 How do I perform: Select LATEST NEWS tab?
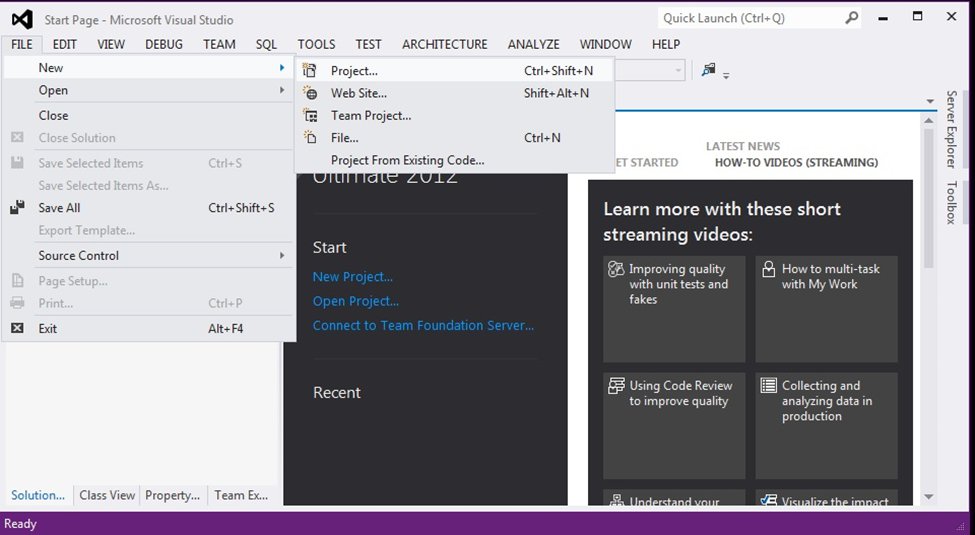coord(742,146)
